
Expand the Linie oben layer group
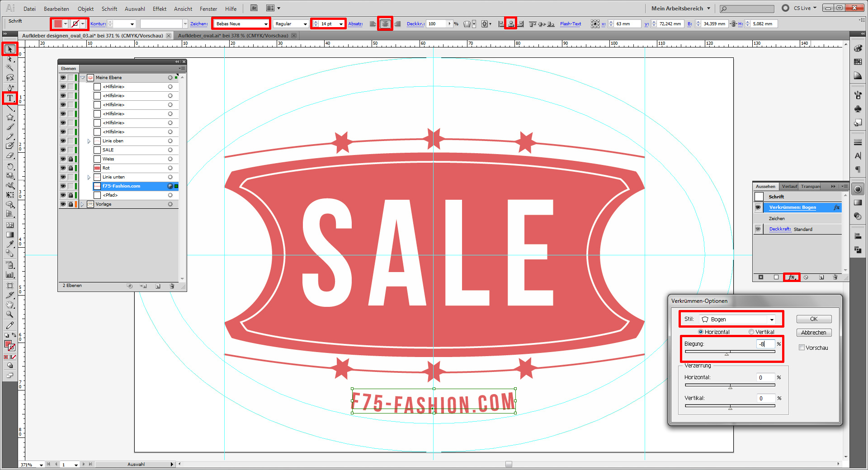pos(89,141)
